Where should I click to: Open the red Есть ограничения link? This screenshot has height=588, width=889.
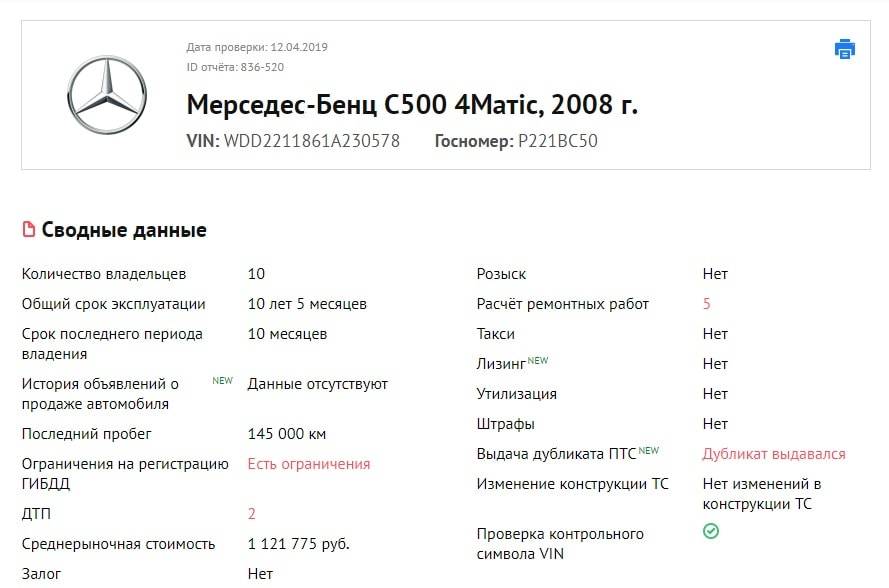point(309,464)
